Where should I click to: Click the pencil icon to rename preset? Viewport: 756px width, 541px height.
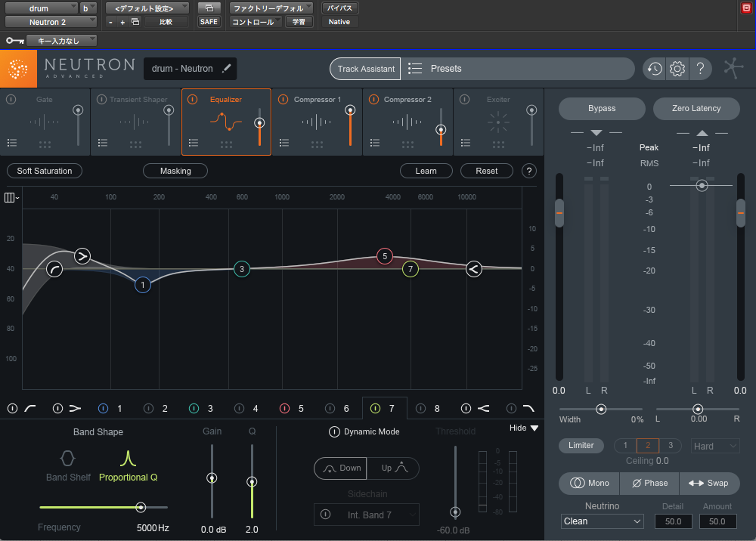pos(226,69)
